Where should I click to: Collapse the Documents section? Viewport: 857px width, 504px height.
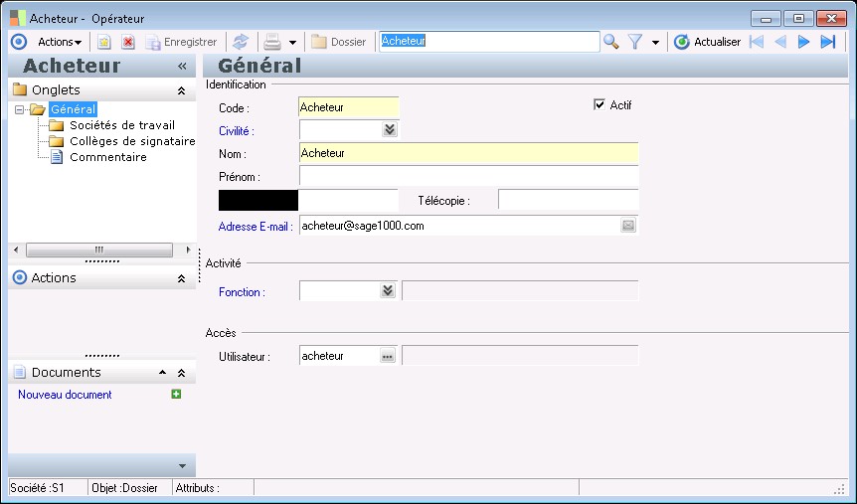pos(182,374)
